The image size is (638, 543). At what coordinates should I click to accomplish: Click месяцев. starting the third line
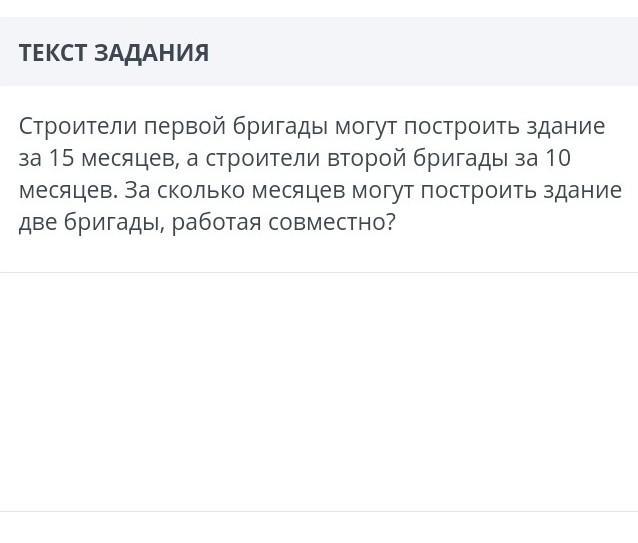coord(68,190)
